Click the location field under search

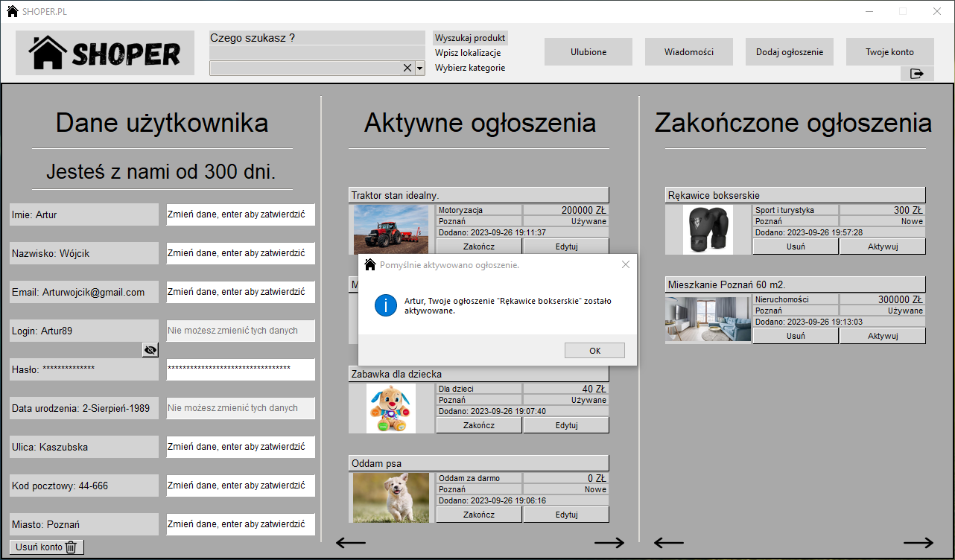tap(317, 53)
